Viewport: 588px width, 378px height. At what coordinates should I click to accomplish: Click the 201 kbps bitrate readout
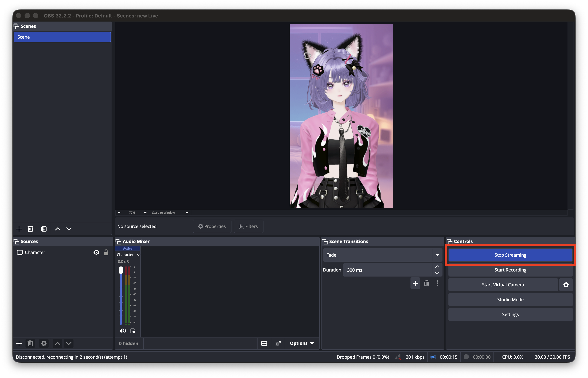(415, 357)
